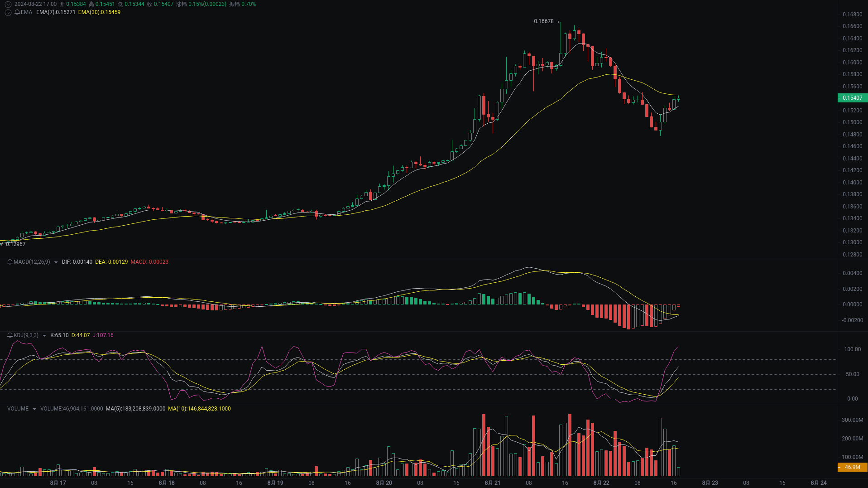Image resolution: width=868 pixels, height=488 pixels.
Task: Collapse the EMA indicator row chevron
Action: (x=8, y=12)
